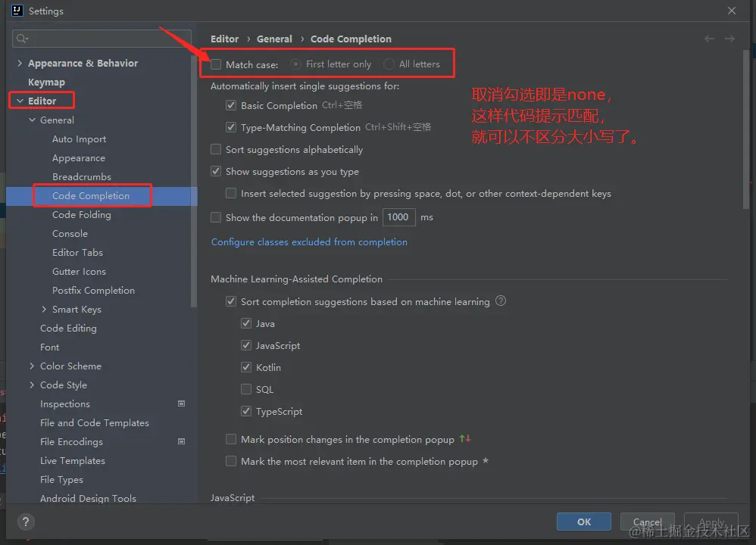Expand the Appearance & Behavior section

(20, 64)
